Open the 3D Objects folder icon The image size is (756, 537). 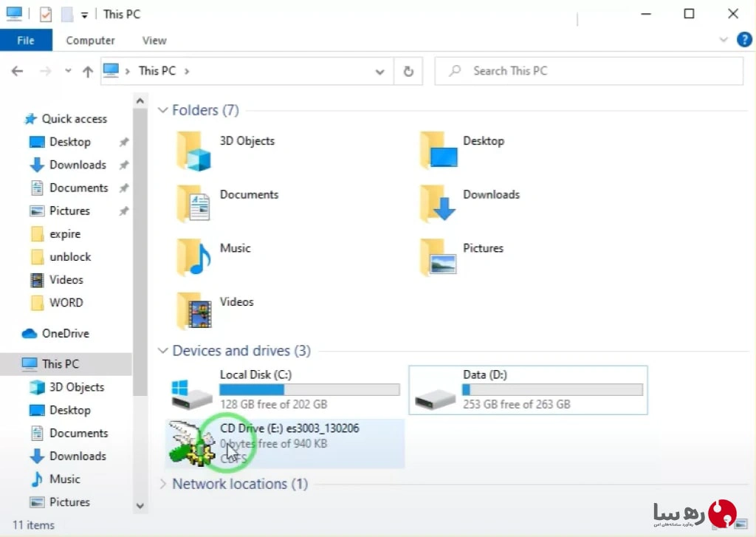(193, 151)
